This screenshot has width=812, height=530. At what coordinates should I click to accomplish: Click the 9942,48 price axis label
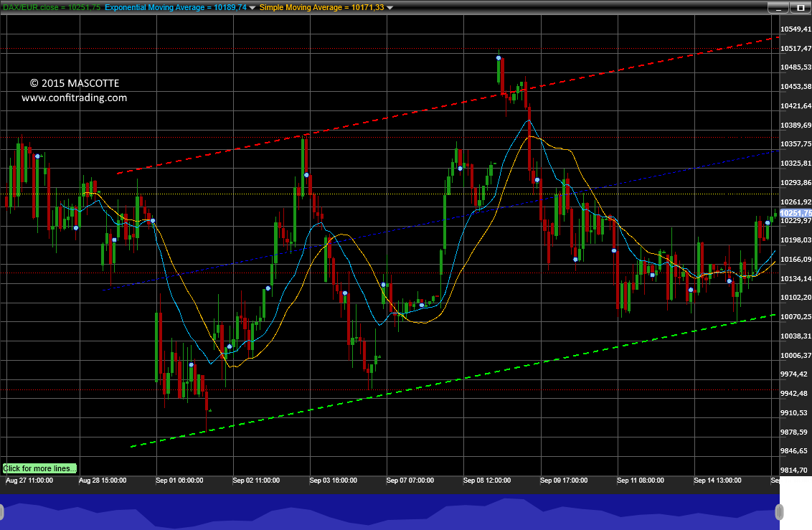(x=794, y=394)
